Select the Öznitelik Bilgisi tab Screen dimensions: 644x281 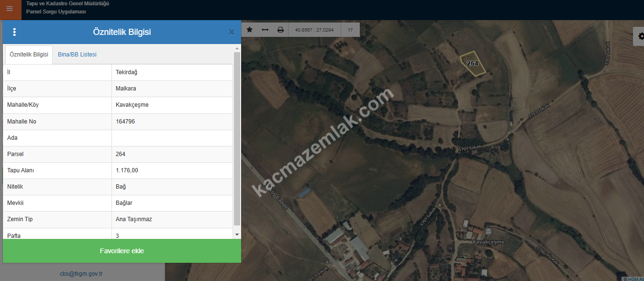point(29,55)
